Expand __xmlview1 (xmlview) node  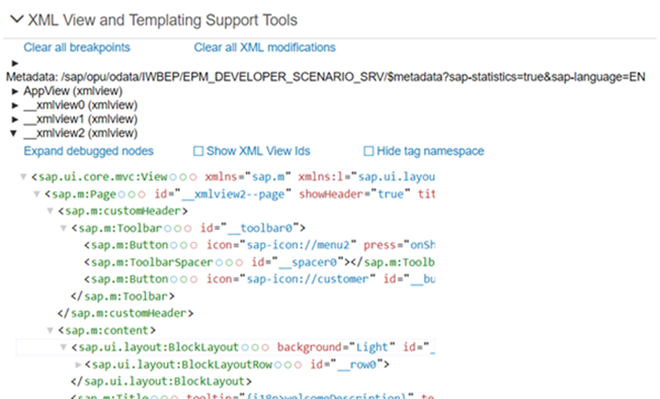click(x=15, y=119)
